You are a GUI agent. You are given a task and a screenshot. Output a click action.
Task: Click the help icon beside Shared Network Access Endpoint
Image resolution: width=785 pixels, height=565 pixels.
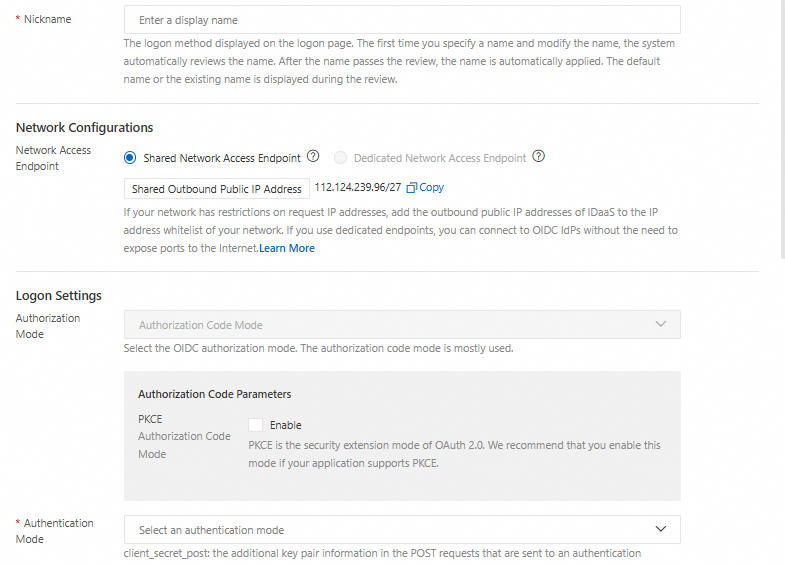(x=313, y=157)
